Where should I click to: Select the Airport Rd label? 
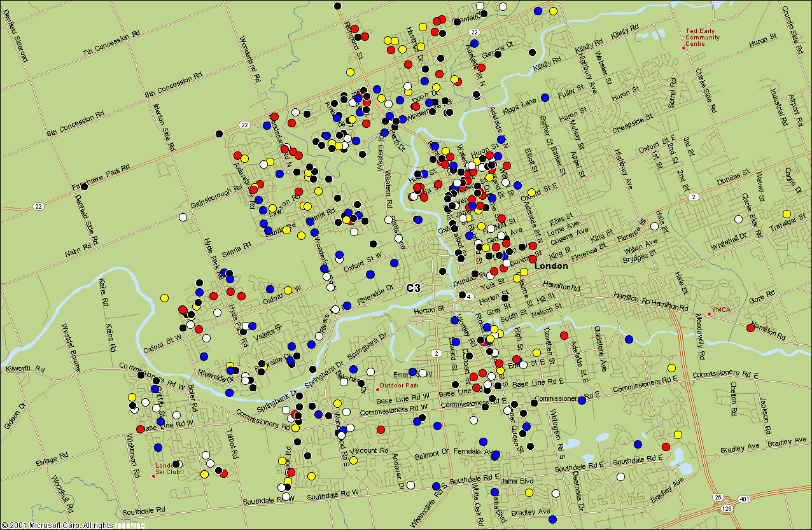tap(795, 111)
